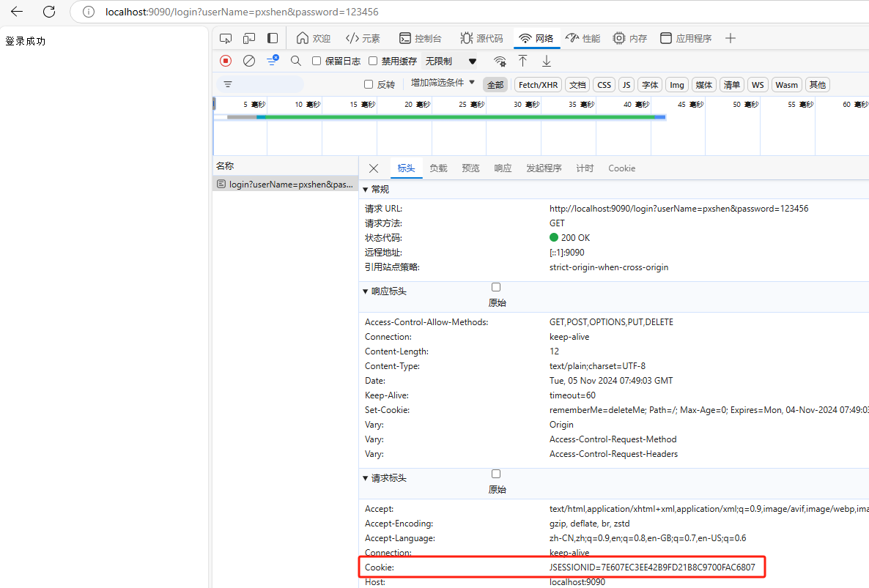Click the network filter text field
This screenshot has width=869, height=588.
259,84
